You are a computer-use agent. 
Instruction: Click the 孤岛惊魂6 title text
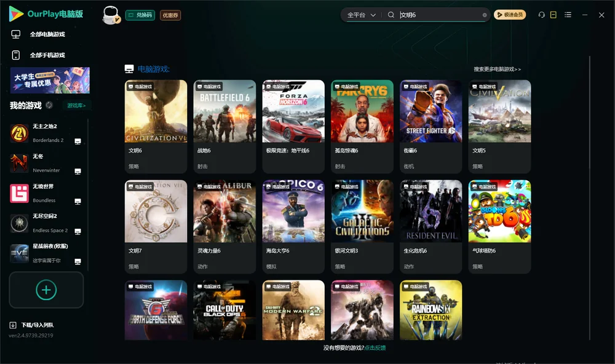(346, 151)
